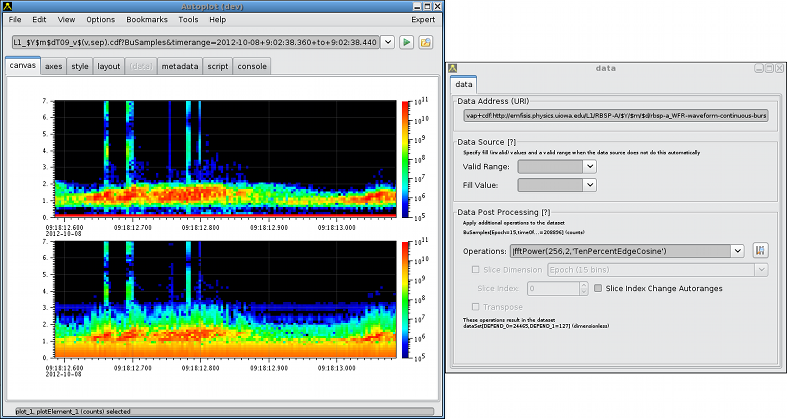Image resolution: width=787 pixels, height=419 pixels.
Task: Expand the Operations combo box list
Action: click(x=737, y=250)
